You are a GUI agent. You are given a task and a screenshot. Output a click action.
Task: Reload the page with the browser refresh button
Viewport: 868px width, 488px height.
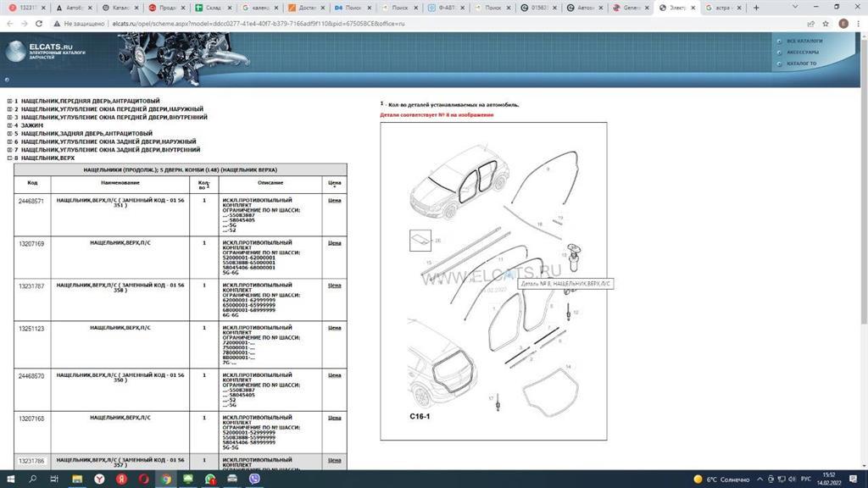coord(38,24)
